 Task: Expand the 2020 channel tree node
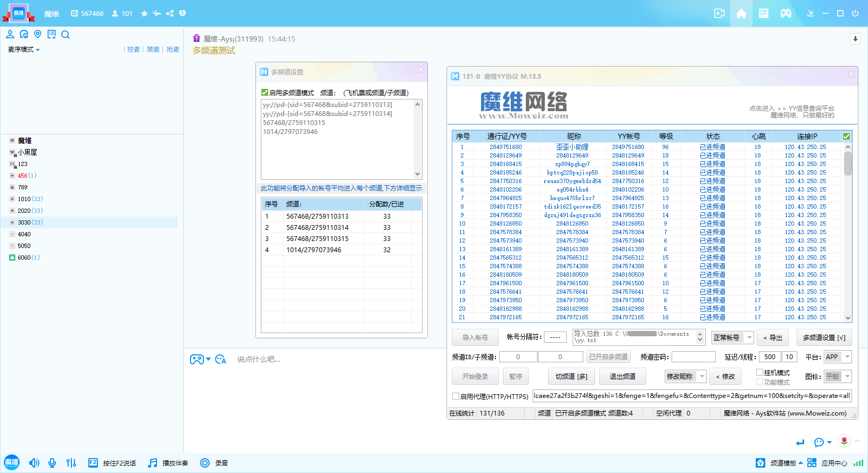(12, 211)
